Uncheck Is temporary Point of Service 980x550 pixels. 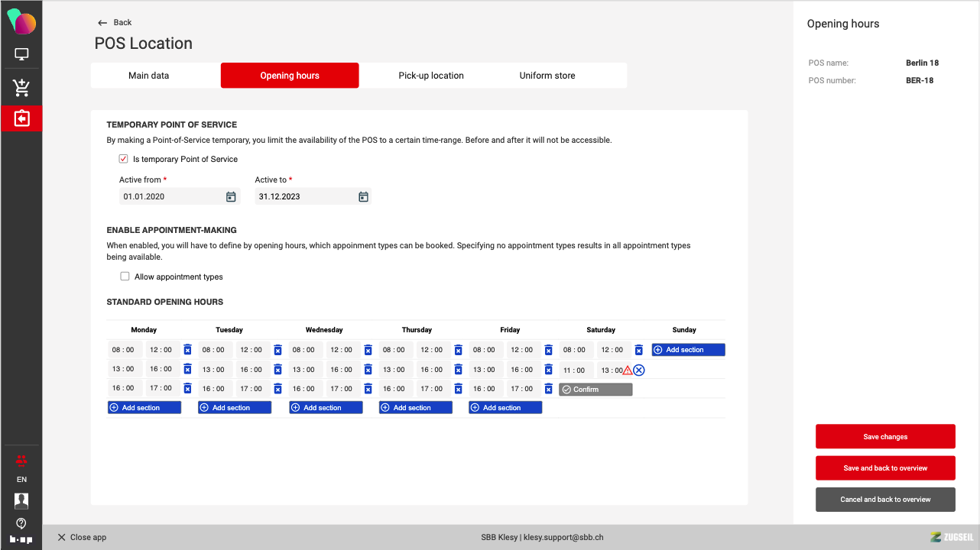[124, 159]
